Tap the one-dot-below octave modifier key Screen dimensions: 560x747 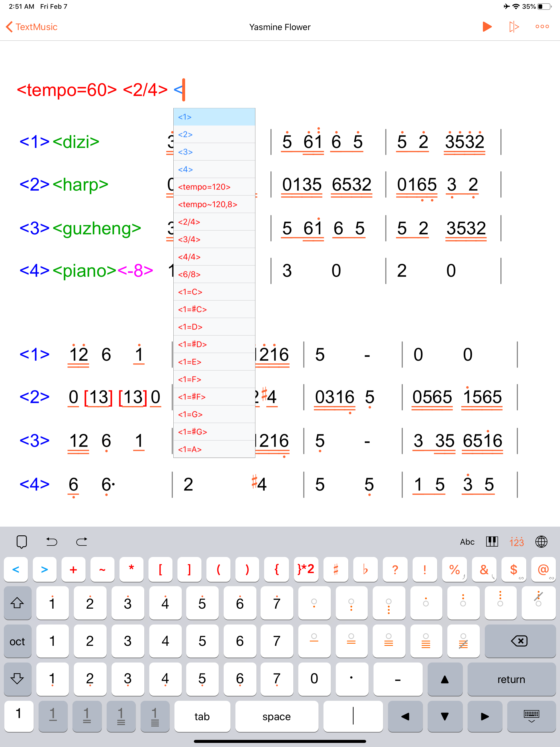pyautogui.click(x=314, y=603)
